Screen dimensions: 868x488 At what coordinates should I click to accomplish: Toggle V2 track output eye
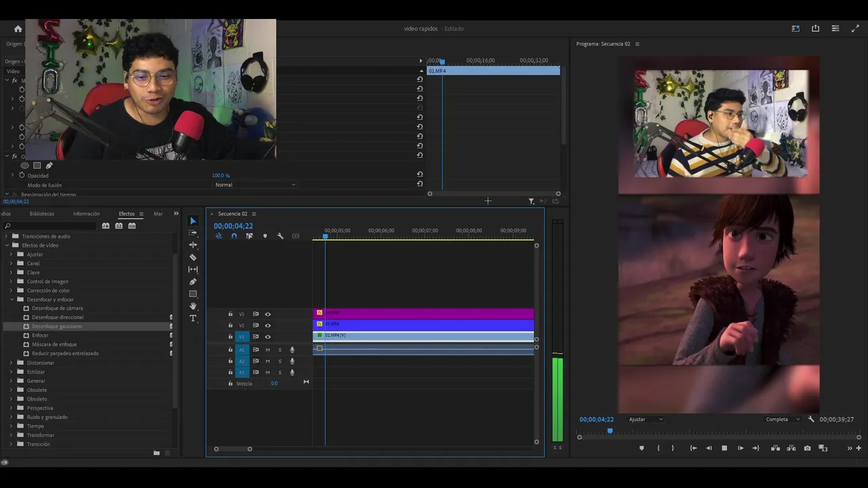click(x=267, y=325)
